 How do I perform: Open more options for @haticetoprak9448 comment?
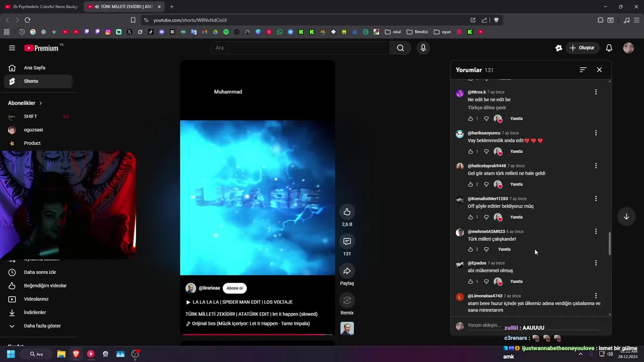click(596, 165)
